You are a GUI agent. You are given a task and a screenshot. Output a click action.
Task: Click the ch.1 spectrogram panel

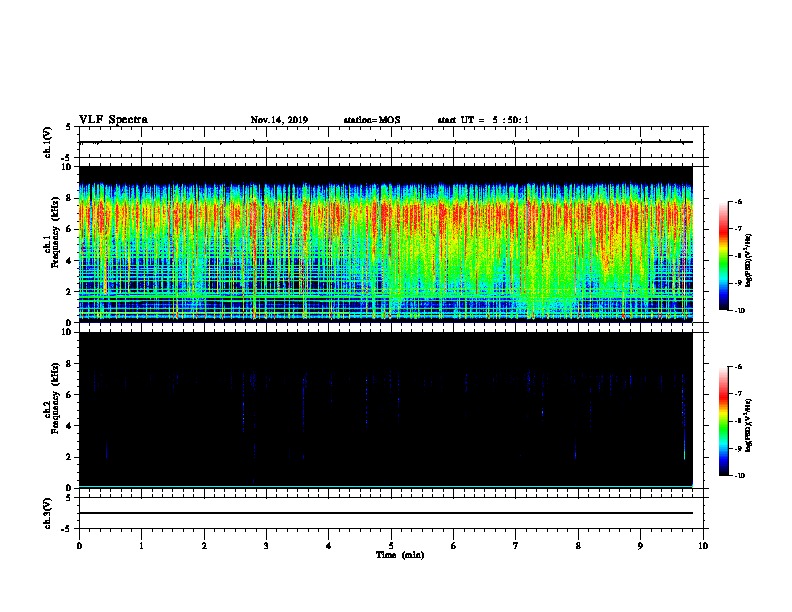click(x=386, y=244)
